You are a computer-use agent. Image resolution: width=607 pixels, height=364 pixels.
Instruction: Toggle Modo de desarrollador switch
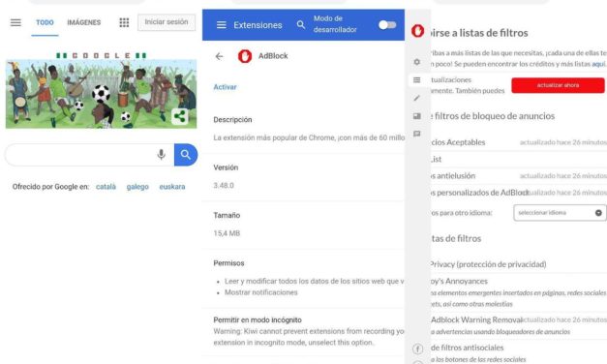tap(387, 25)
